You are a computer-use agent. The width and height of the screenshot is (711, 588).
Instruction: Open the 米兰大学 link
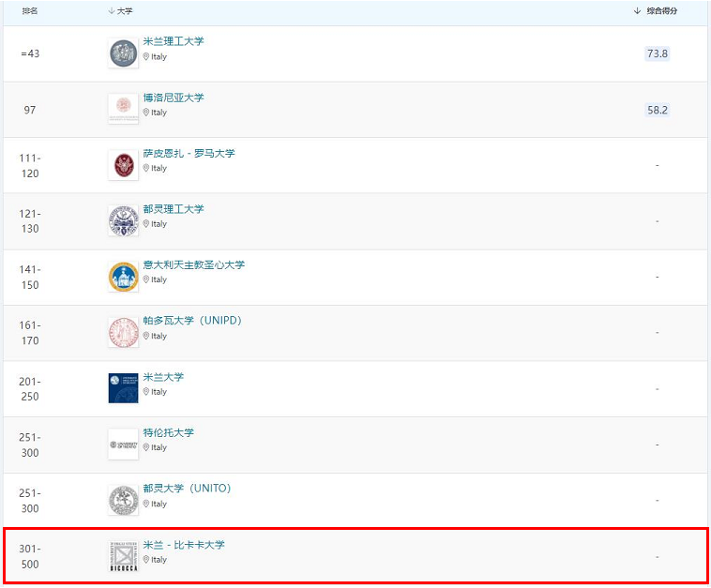163,377
